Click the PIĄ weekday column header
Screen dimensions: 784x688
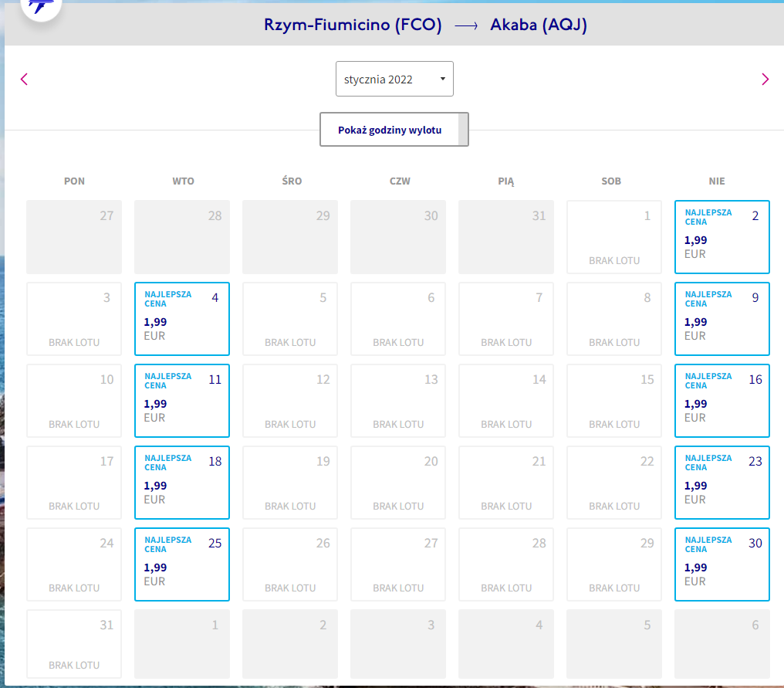506,181
